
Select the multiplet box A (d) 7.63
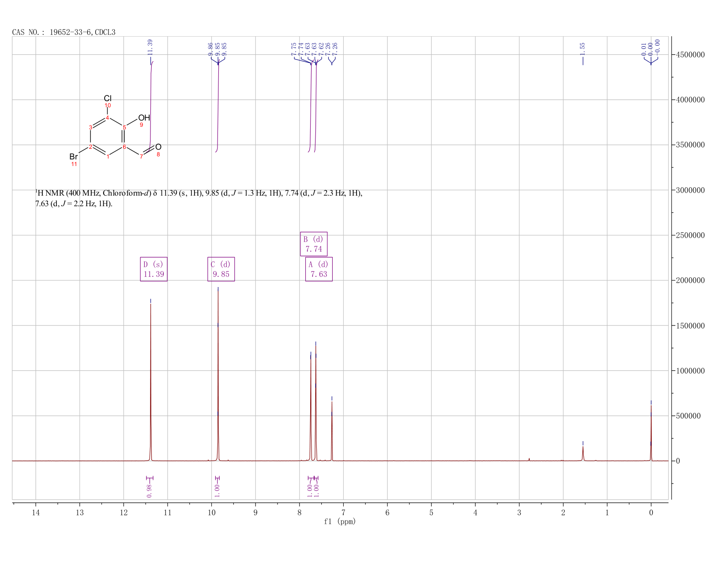[319, 269]
